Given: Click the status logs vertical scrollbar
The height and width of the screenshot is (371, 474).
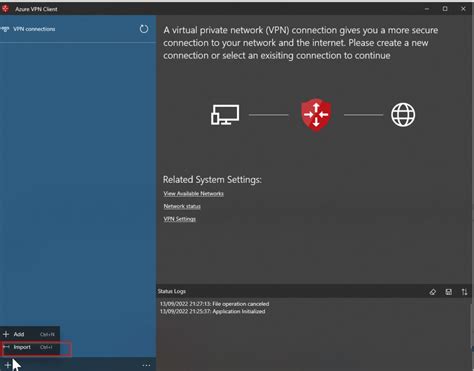Looking at the screenshot, I should [x=472, y=327].
